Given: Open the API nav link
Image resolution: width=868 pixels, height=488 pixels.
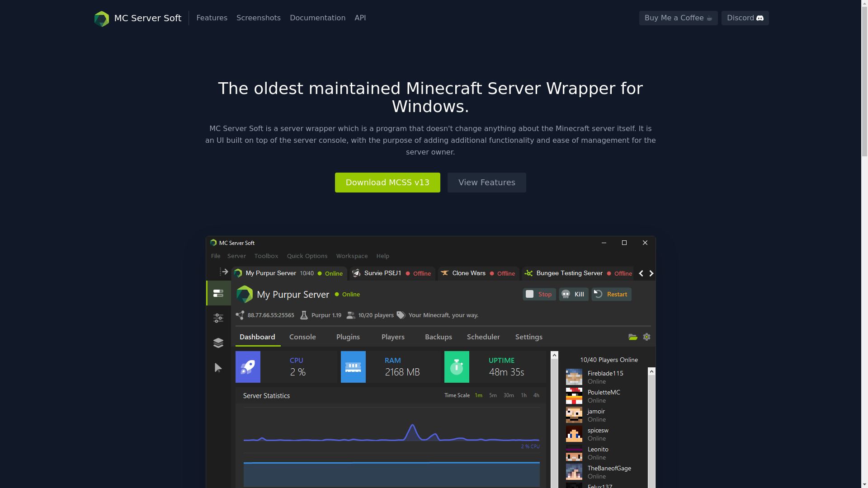Looking at the screenshot, I should click(x=360, y=18).
